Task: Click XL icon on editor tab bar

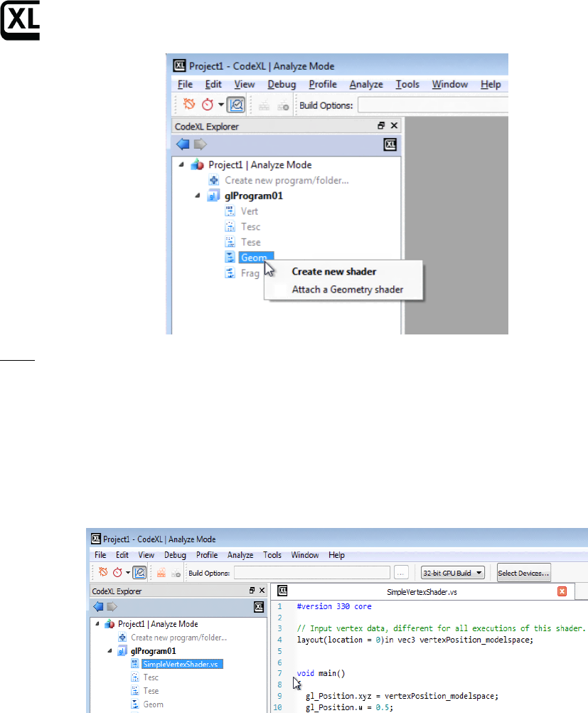Action: [282, 591]
